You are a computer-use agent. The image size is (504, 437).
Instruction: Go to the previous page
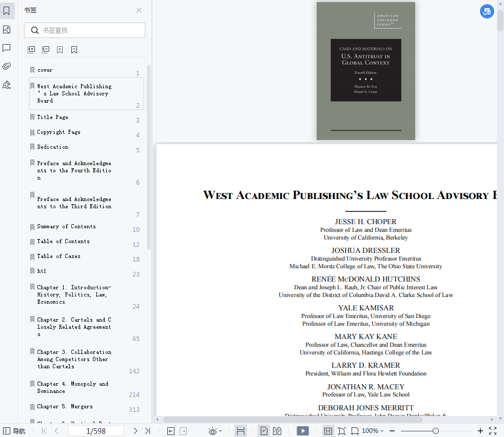56,431
